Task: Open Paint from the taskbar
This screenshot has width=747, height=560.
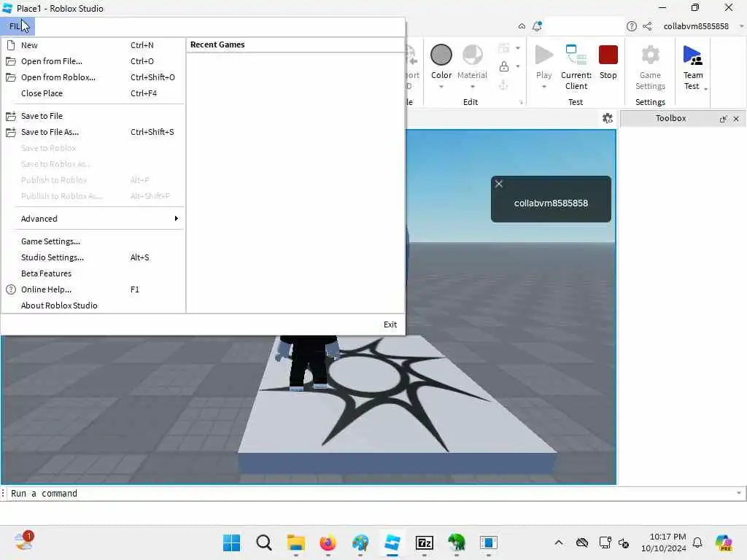Action: (x=360, y=542)
